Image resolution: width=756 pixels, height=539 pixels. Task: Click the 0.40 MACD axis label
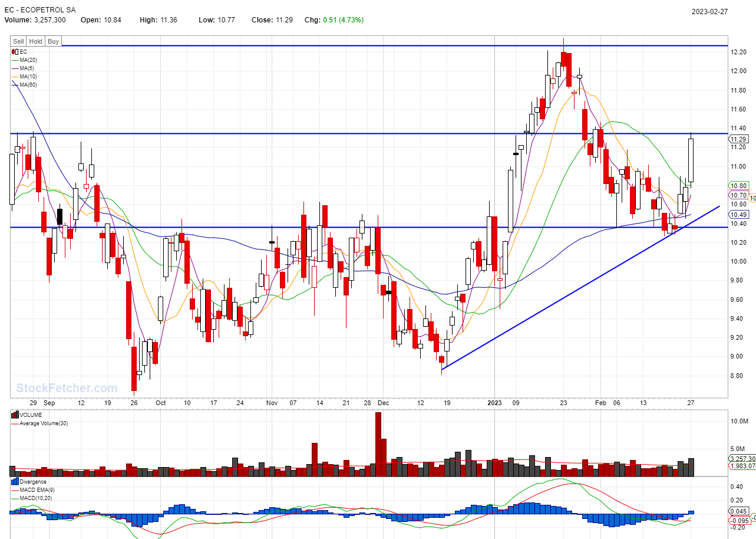[737, 487]
